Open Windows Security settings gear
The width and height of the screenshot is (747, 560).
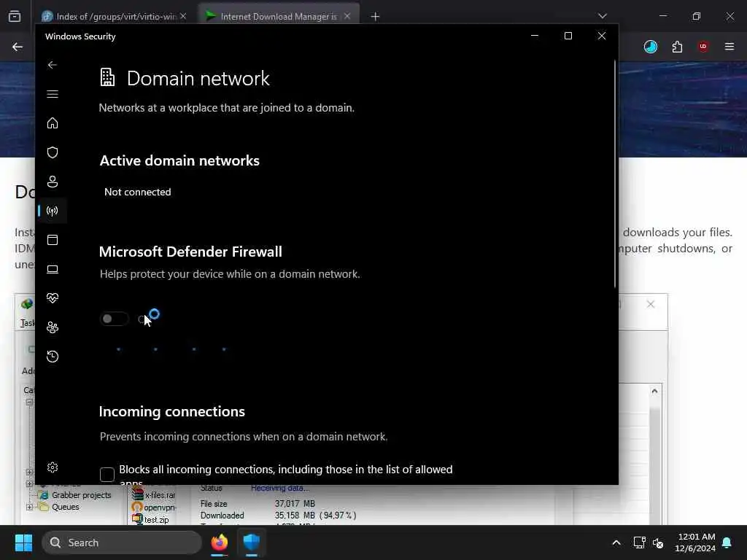click(x=53, y=467)
